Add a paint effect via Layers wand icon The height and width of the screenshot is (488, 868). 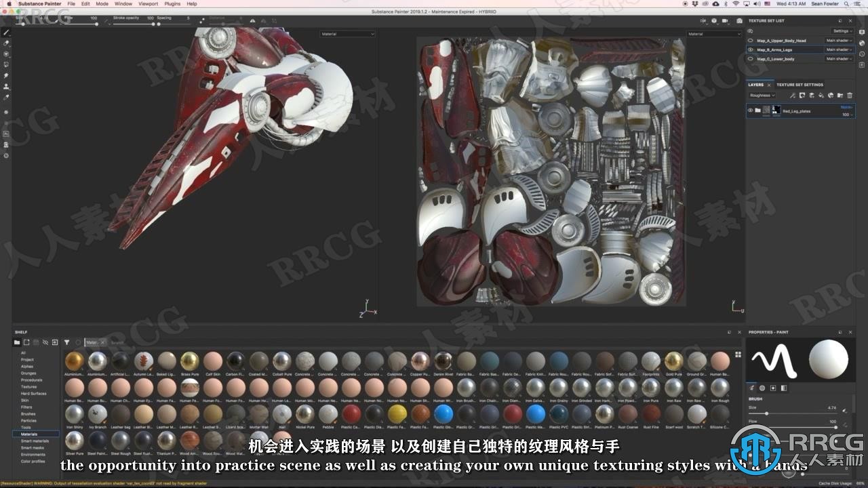coord(793,96)
